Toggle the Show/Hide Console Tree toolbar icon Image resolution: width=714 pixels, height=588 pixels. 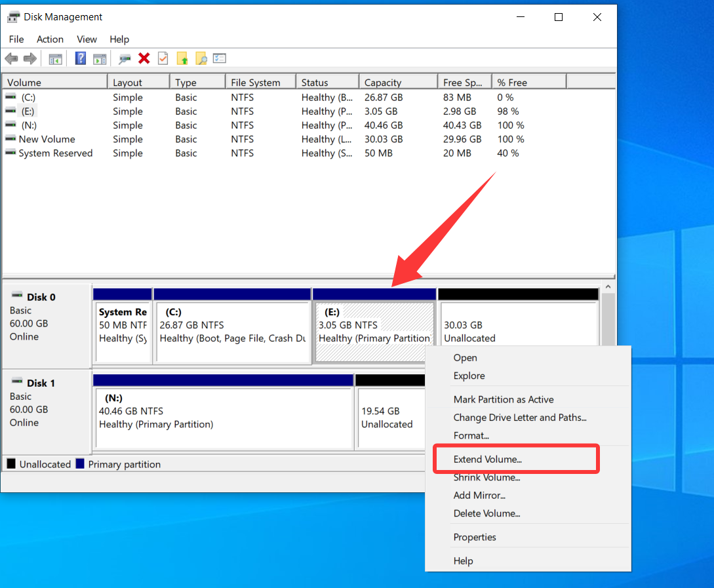[56, 59]
